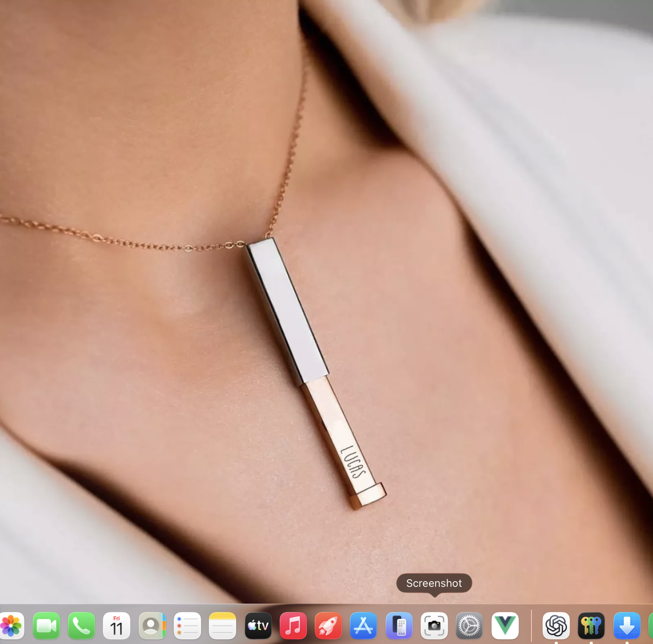Launch FaceTime from the Dock
653x644 pixels.
pos(46,626)
